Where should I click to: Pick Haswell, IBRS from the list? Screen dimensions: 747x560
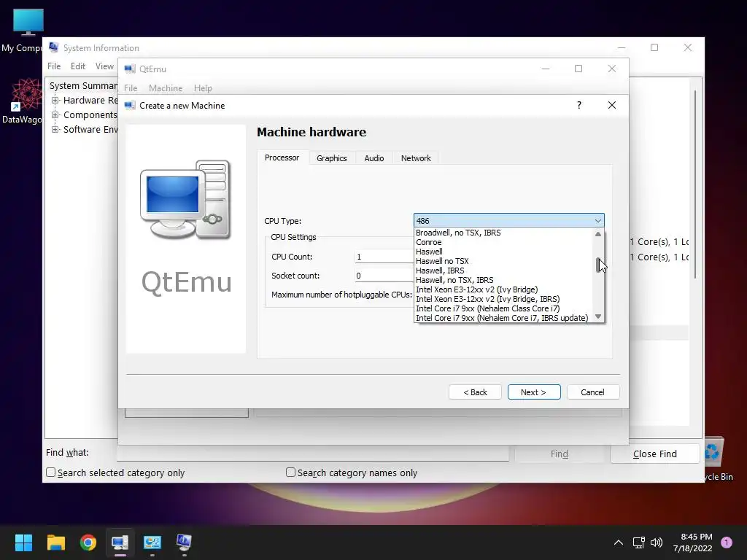click(503, 271)
